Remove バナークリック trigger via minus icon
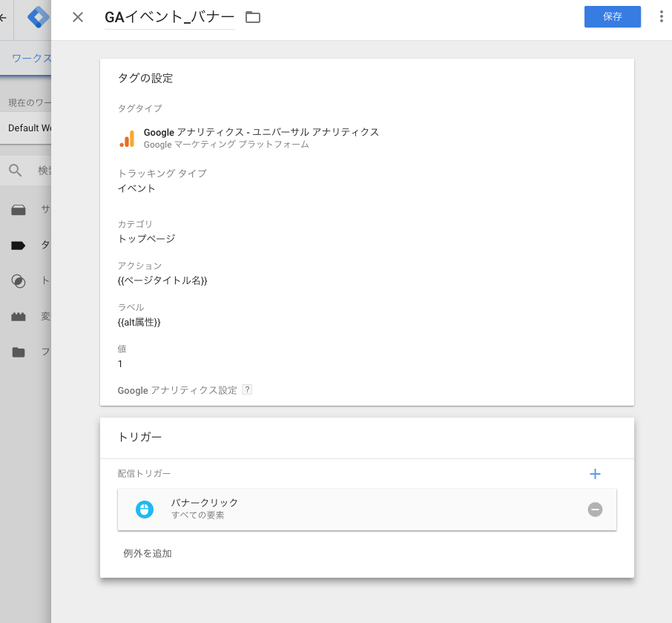The height and width of the screenshot is (623, 672). pyautogui.click(x=595, y=509)
